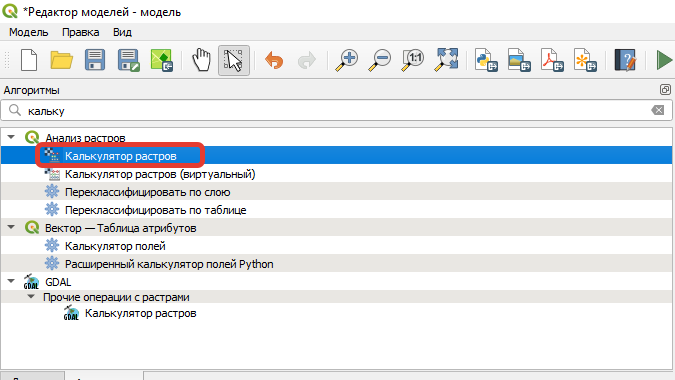Zoom in with the plus magnifier
This screenshot has height=380, width=675.
coord(347,60)
